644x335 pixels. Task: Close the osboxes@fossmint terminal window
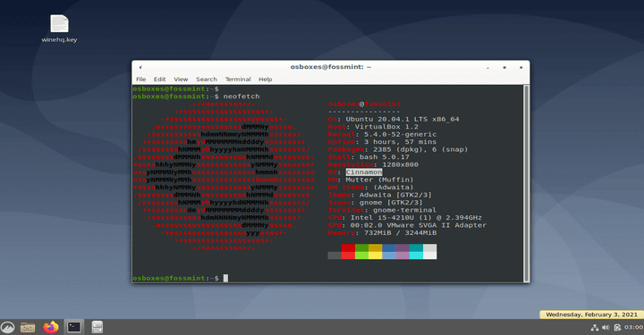click(x=521, y=67)
